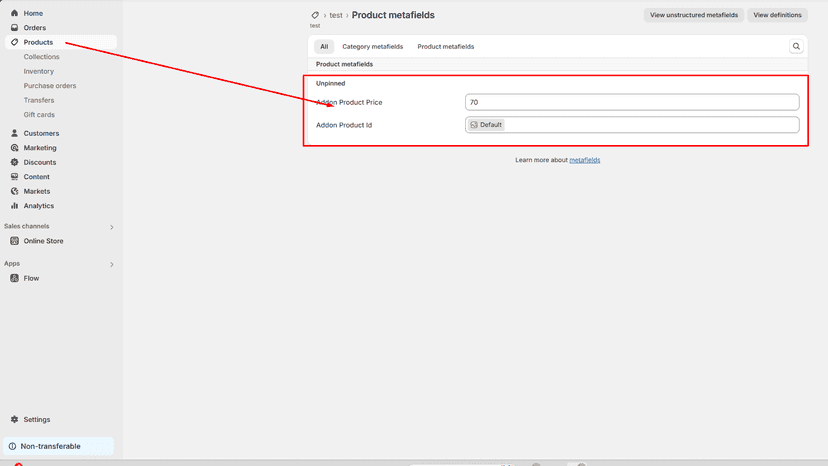Click View definitions button

pos(777,15)
